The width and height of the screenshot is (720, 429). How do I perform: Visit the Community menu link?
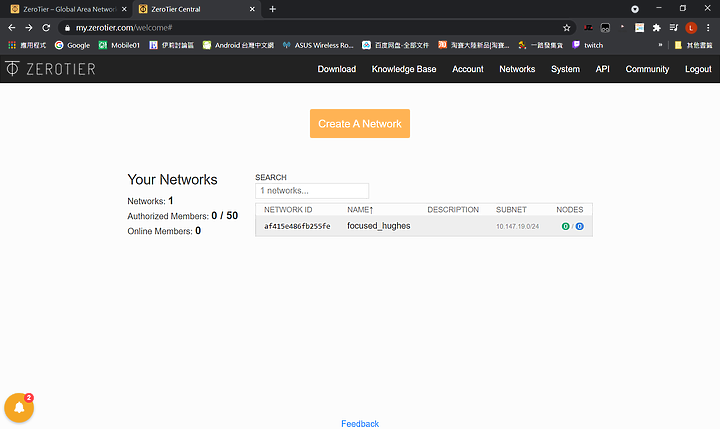[647, 69]
